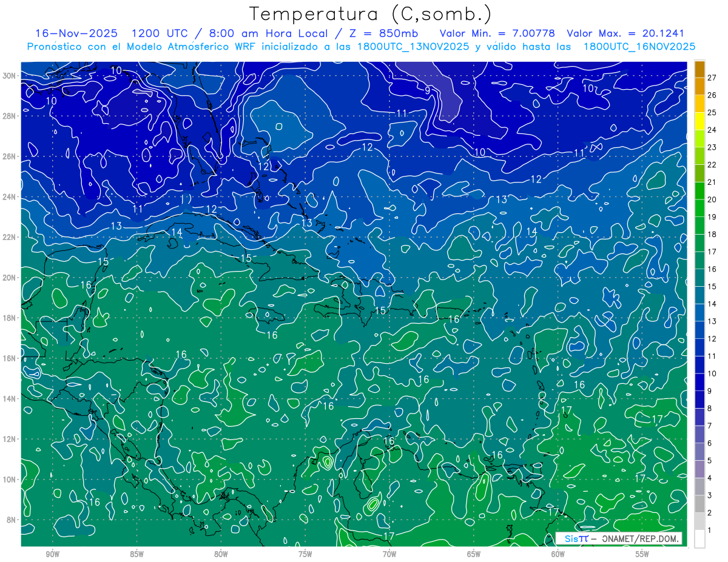Click the color scale value 4
728x562 pixels.
709,478
